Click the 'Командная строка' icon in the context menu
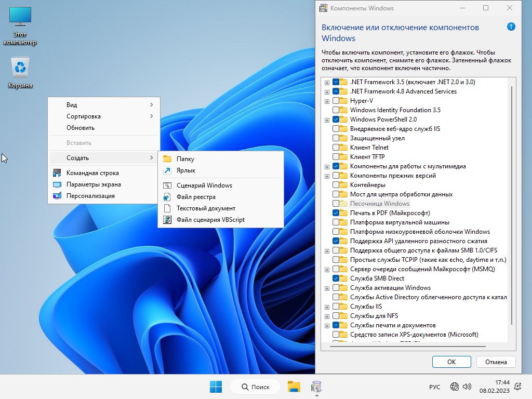The height and width of the screenshot is (399, 532). pyautogui.click(x=57, y=173)
